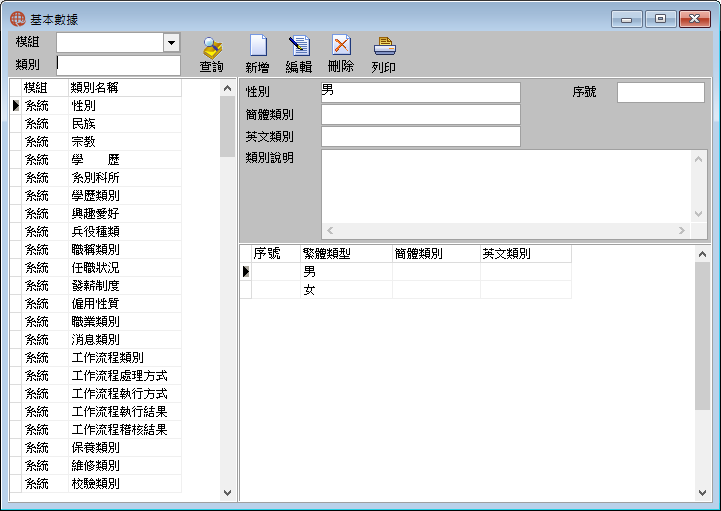Click the 查詢 search icon
Viewport: 721px width, 511px height.
point(212,47)
